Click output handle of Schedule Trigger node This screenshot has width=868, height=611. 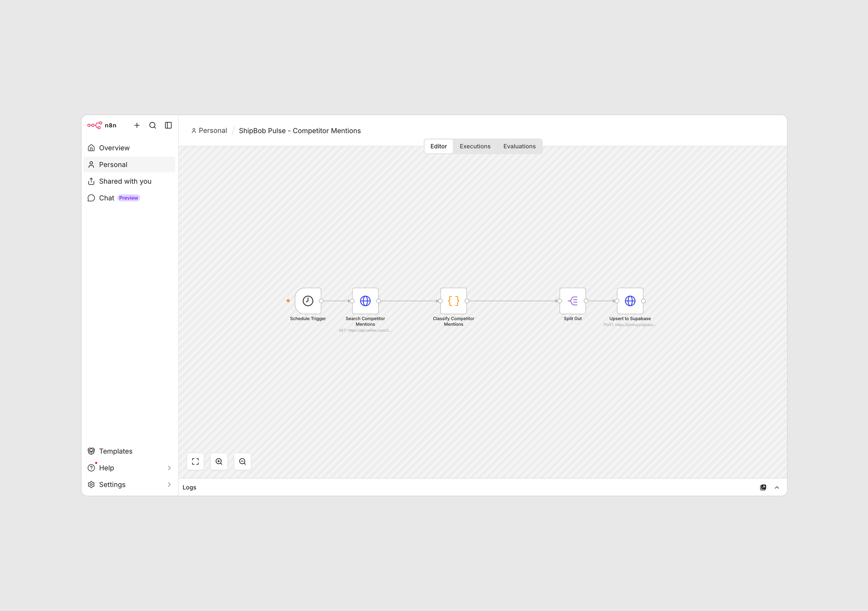click(x=322, y=301)
